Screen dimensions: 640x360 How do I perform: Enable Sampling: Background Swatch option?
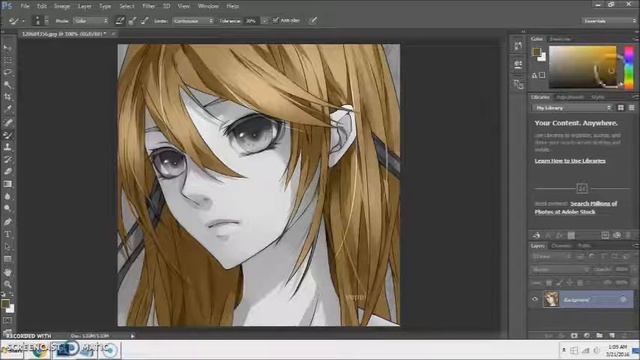144,20
